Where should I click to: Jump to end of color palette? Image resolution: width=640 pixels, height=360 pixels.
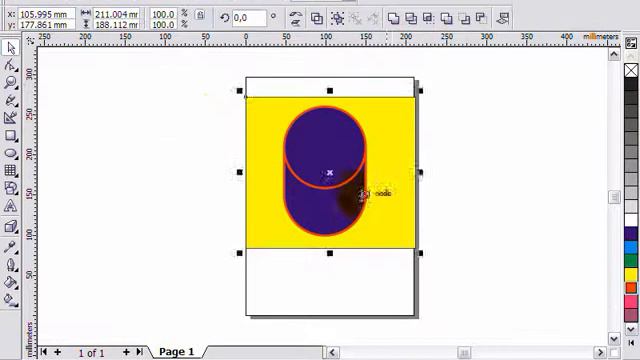coord(631,343)
